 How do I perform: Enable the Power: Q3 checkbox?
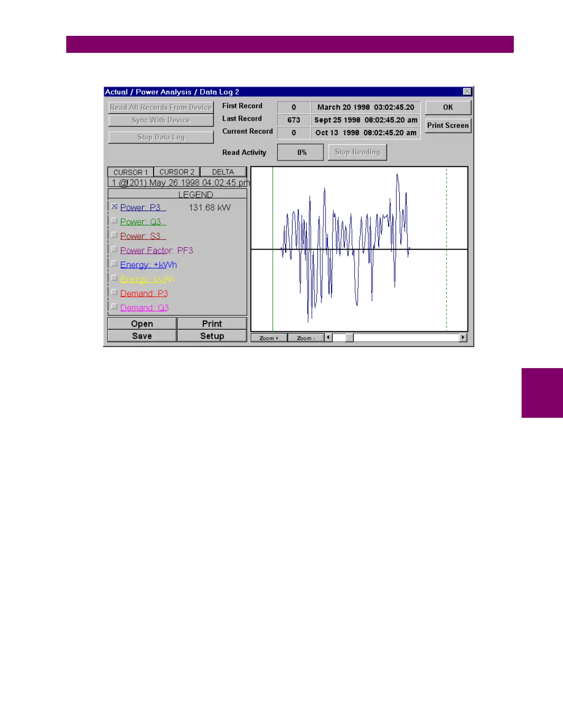point(115,221)
